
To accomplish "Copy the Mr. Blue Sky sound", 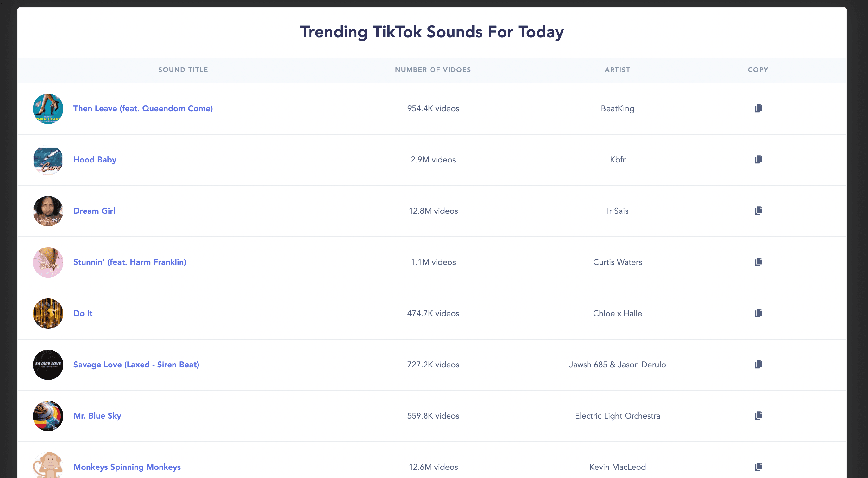I will [x=758, y=415].
